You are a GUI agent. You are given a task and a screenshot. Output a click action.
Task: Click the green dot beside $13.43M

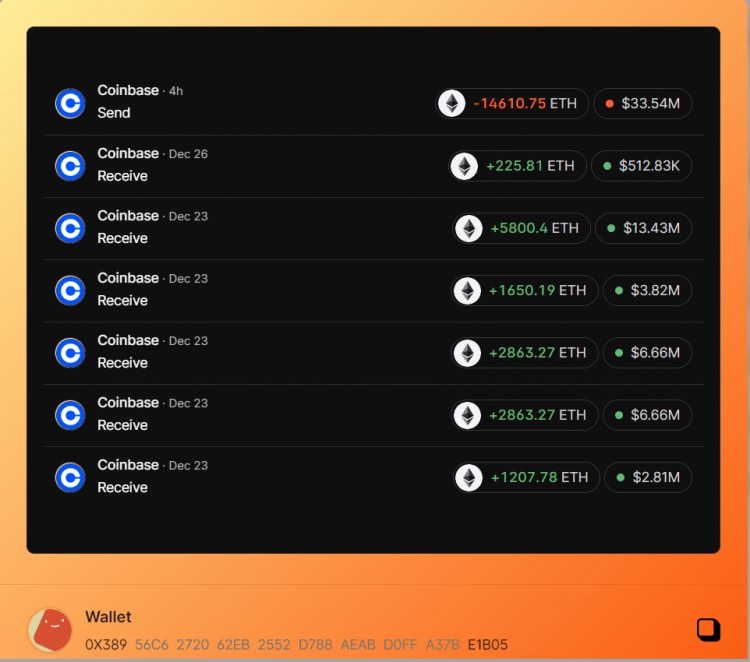pyautogui.click(x=611, y=228)
